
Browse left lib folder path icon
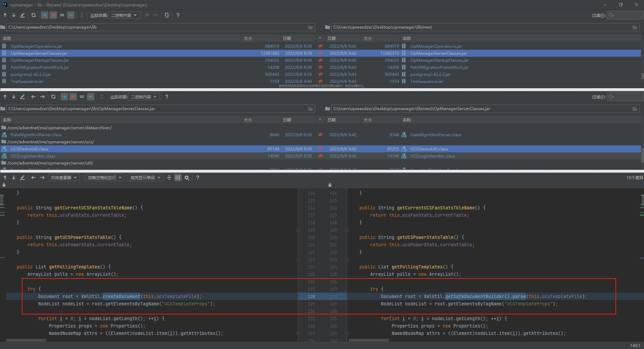click(x=310, y=27)
